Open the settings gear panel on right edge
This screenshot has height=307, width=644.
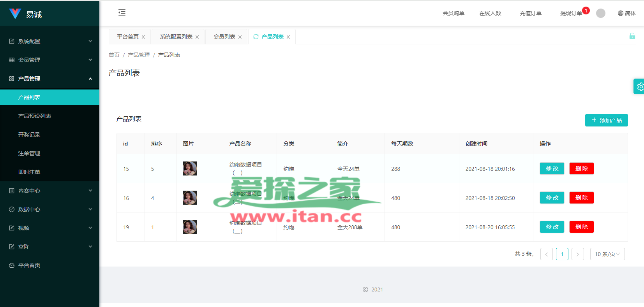coord(640,87)
